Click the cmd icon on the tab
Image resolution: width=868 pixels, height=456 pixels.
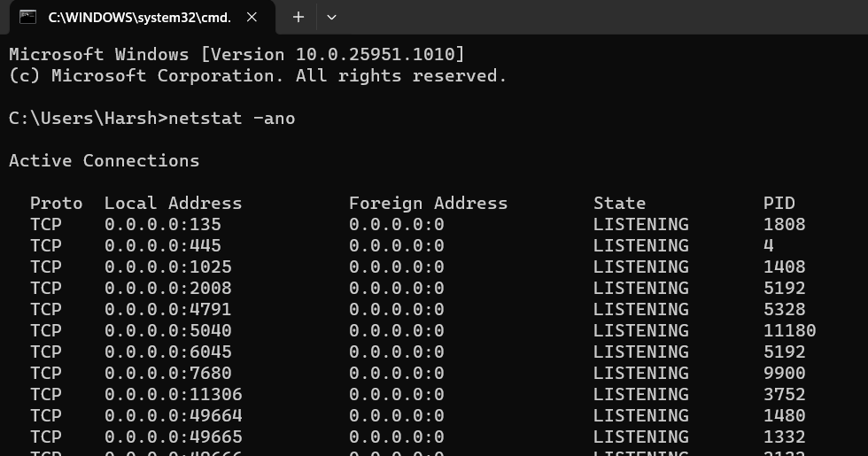click(28, 17)
